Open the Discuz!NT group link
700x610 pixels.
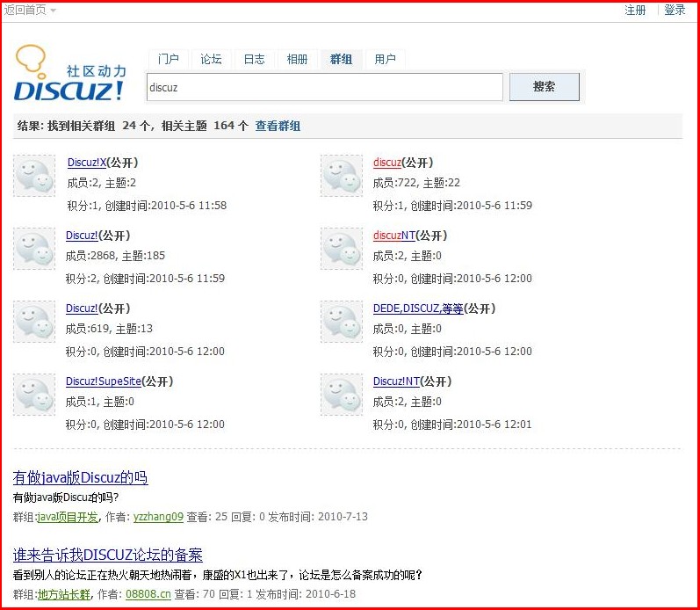point(396,381)
